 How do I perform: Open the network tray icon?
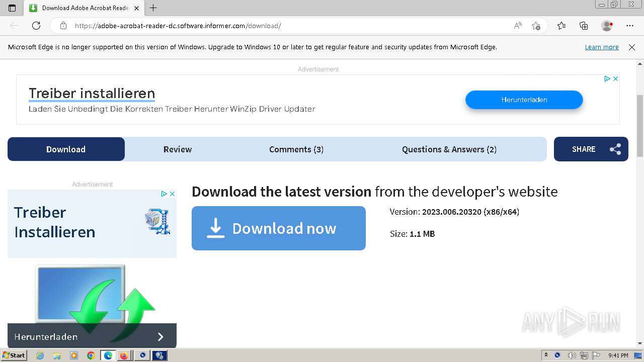pos(584,355)
